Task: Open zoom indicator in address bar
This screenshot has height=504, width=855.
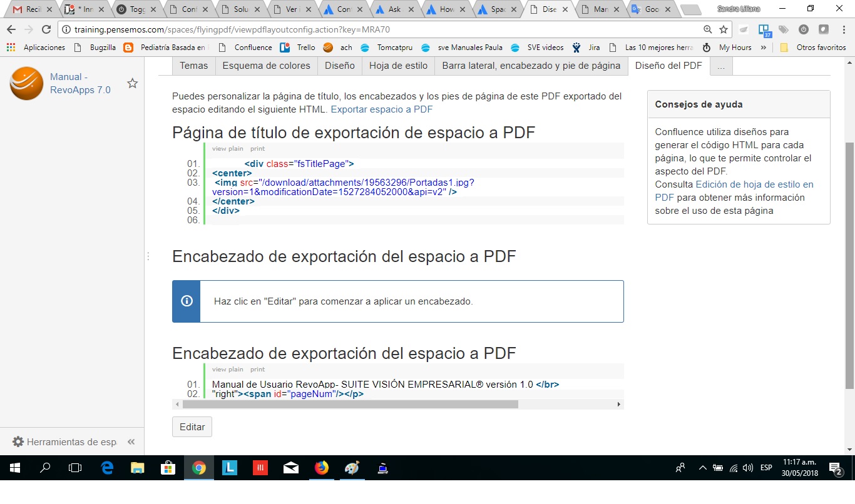Action: coord(707,29)
